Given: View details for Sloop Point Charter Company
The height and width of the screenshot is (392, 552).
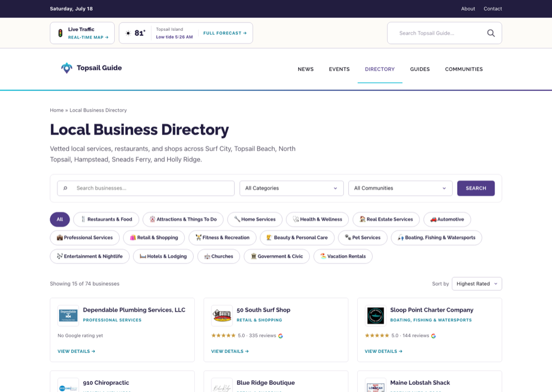Looking at the screenshot, I should (x=384, y=351).
